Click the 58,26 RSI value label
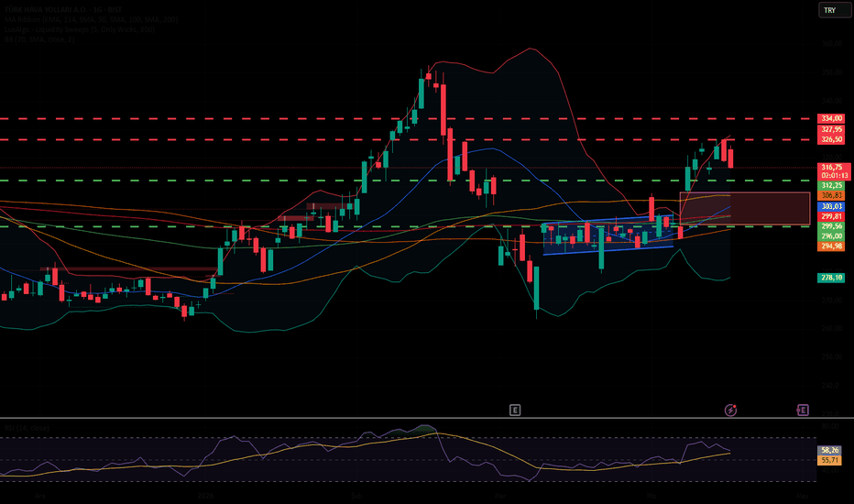Screen dimensions: 854x504 point(829,450)
